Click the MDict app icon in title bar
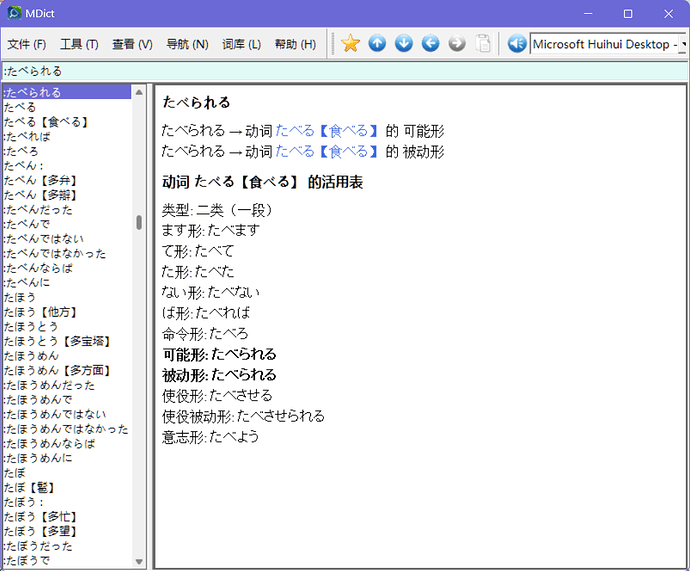The width and height of the screenshot is (690, 571). (x=14, y=13)
